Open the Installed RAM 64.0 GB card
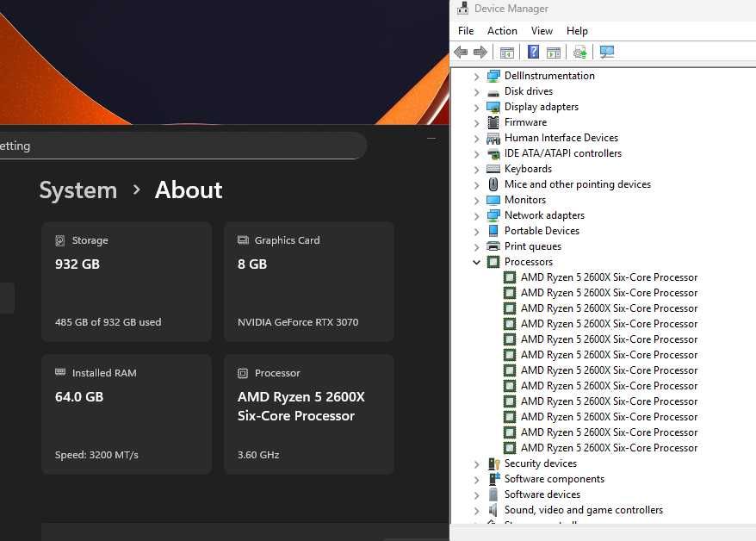This screenshot has width=756, height=541. tap(127, 414)
